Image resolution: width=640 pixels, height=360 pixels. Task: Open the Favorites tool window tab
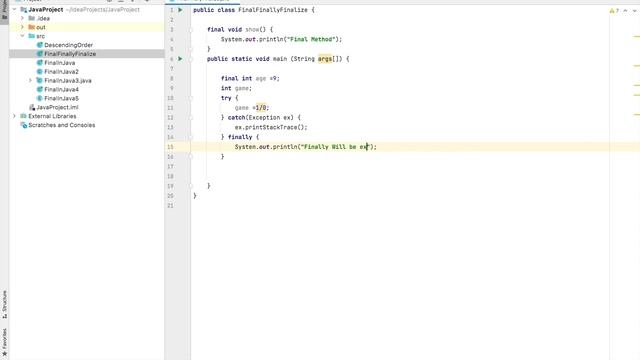[x=4, y=342]
